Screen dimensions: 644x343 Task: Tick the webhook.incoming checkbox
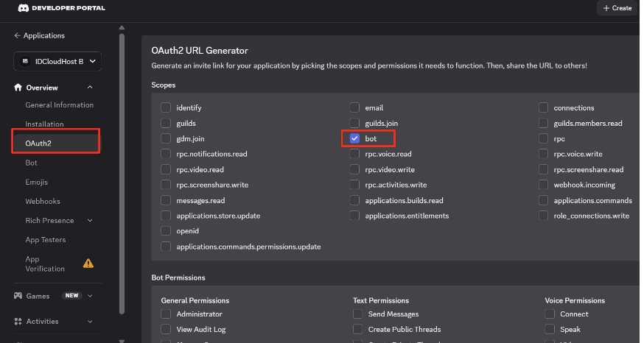(x=543, y=185)
